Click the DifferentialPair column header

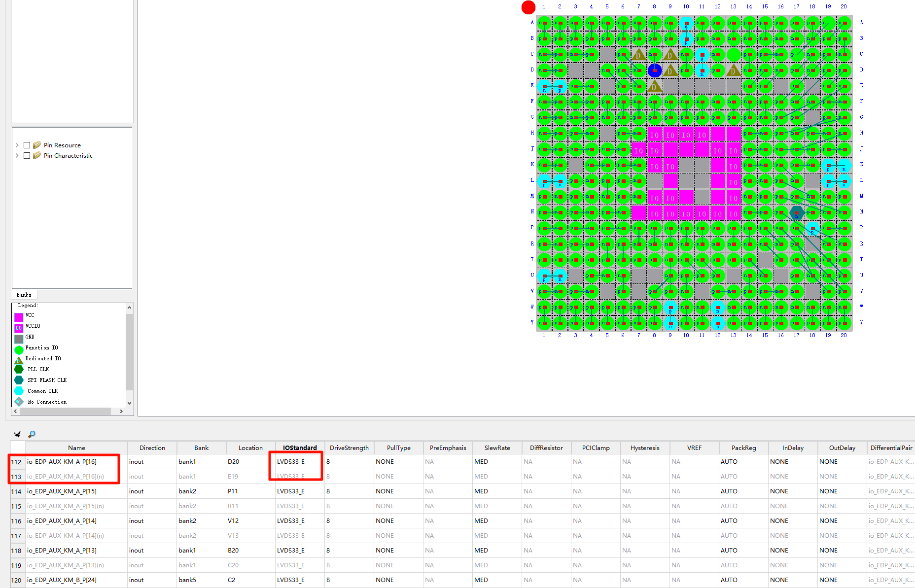point(891,448)
